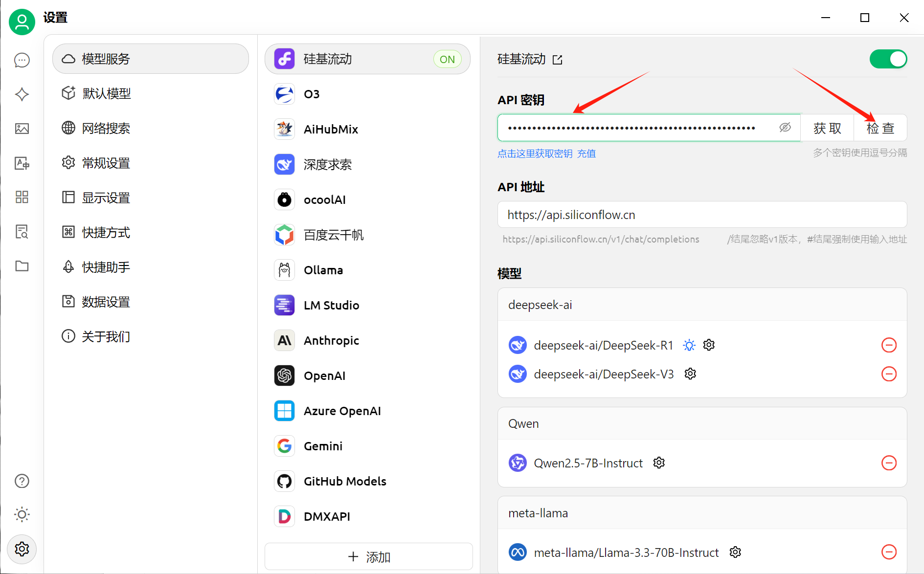
Task: Open the chat assistant sidebar icon
Action: click(x=22, y=60)
